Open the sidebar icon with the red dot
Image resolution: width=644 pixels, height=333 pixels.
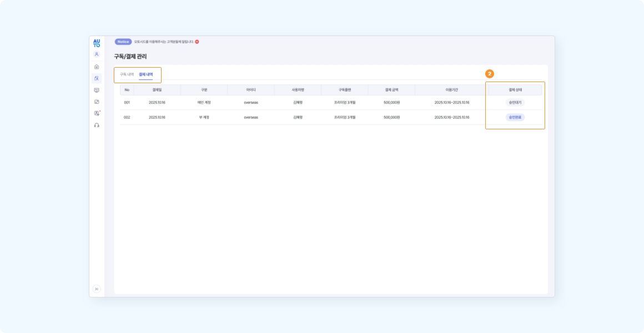[x=97, y=113]
